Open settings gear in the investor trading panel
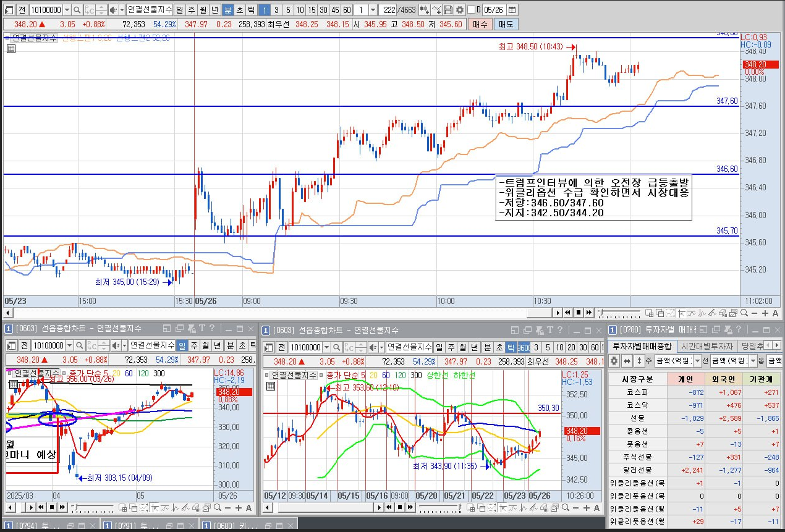Image resolution: width=785 pixels, height=532 pixels. 614,360
